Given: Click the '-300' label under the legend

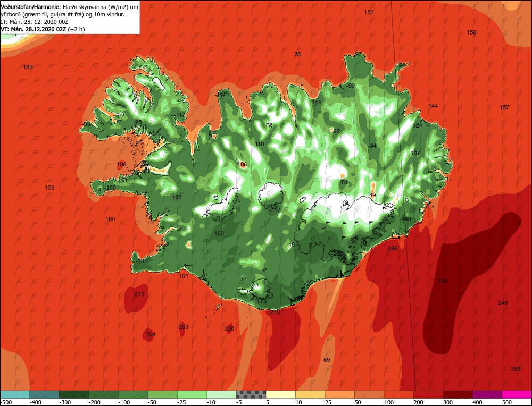Looking at the screenshot, I should coord(65,402).
